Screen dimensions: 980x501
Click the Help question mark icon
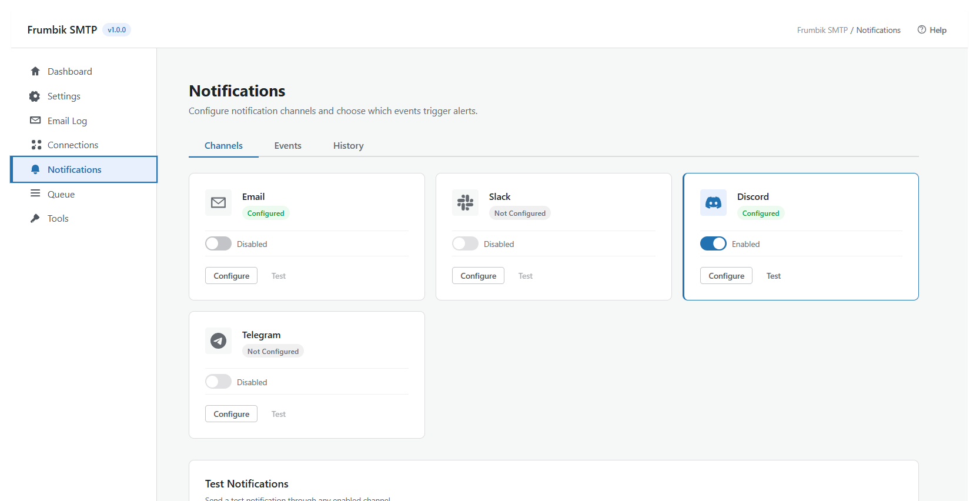tap(922, 30)
